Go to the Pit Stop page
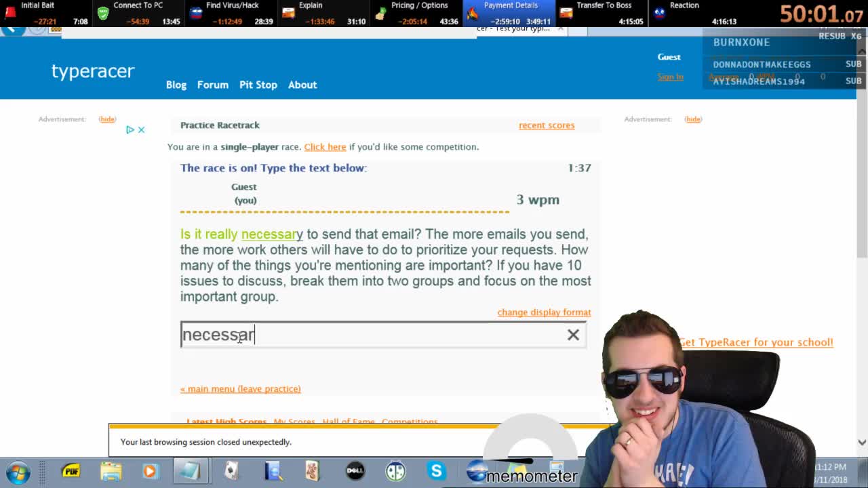868x488 pixels. point(258,85)
